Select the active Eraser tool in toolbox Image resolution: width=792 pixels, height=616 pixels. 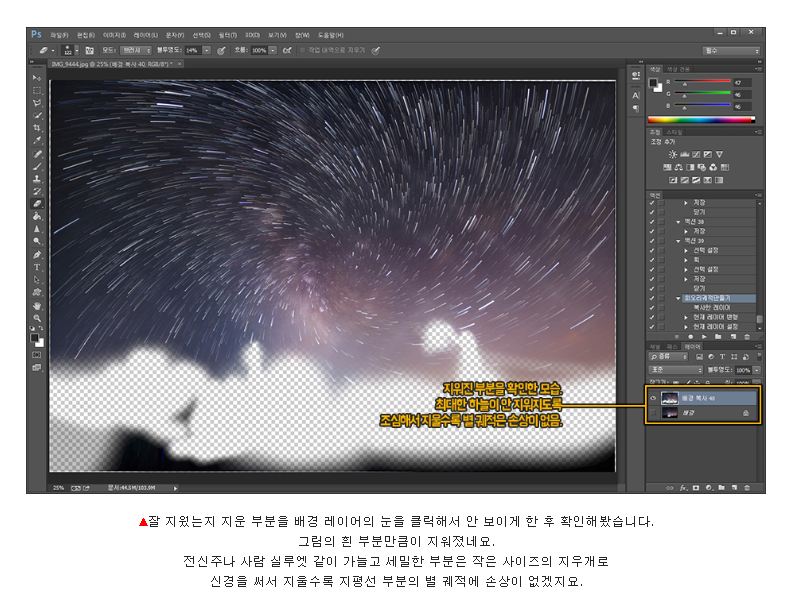[37, 204]
